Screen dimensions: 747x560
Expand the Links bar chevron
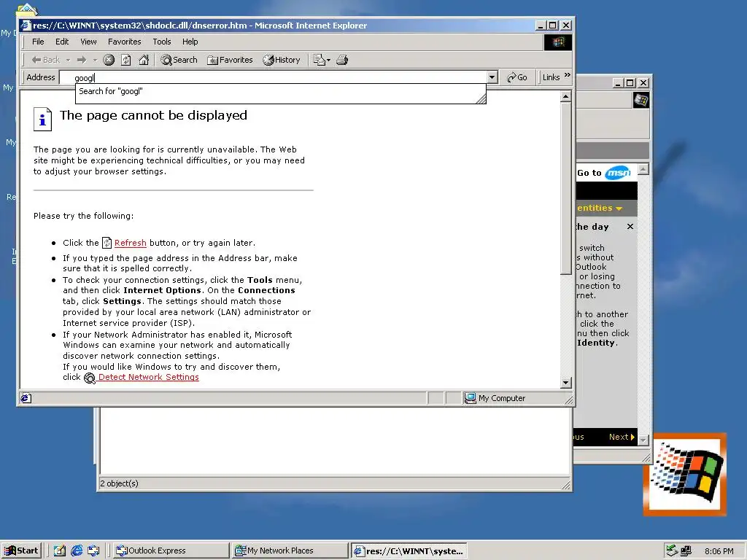point(567,75)
